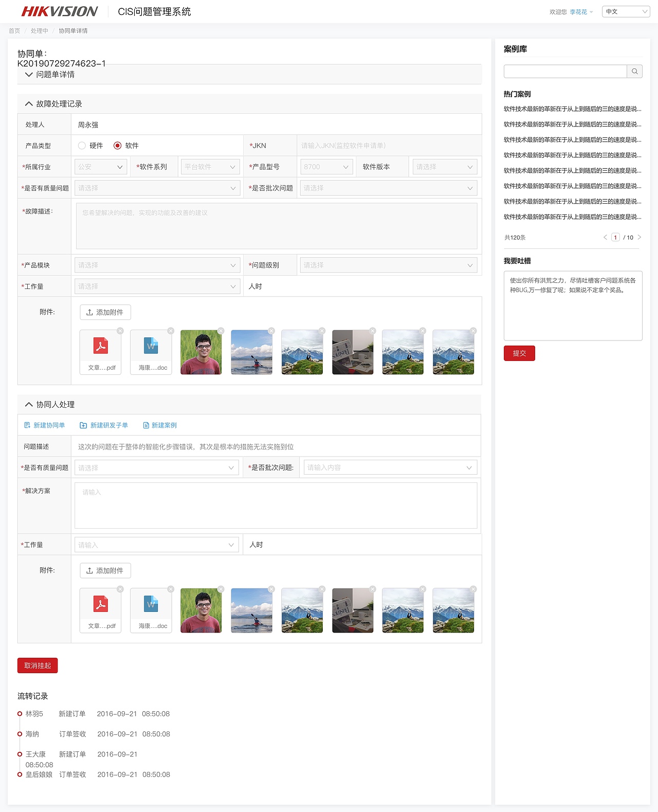Open the Word doc icon in fault record attachments

pyautogui.click(x=151, y=346)
